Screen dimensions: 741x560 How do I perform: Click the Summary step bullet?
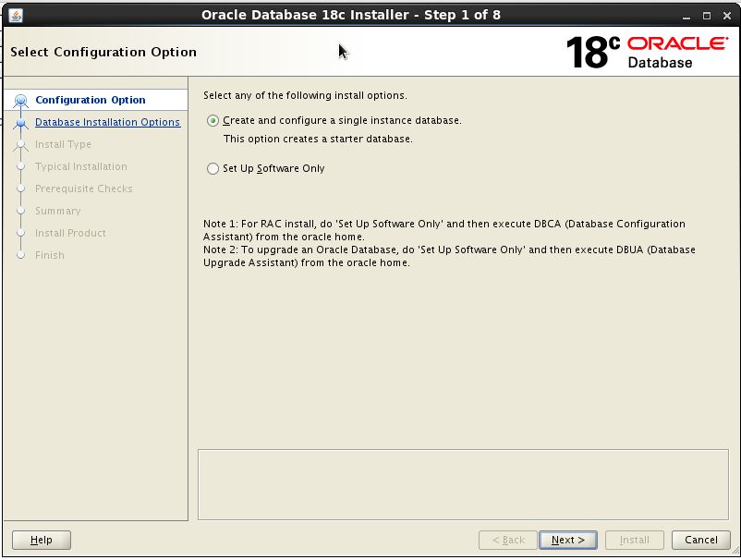click(20, 211)
